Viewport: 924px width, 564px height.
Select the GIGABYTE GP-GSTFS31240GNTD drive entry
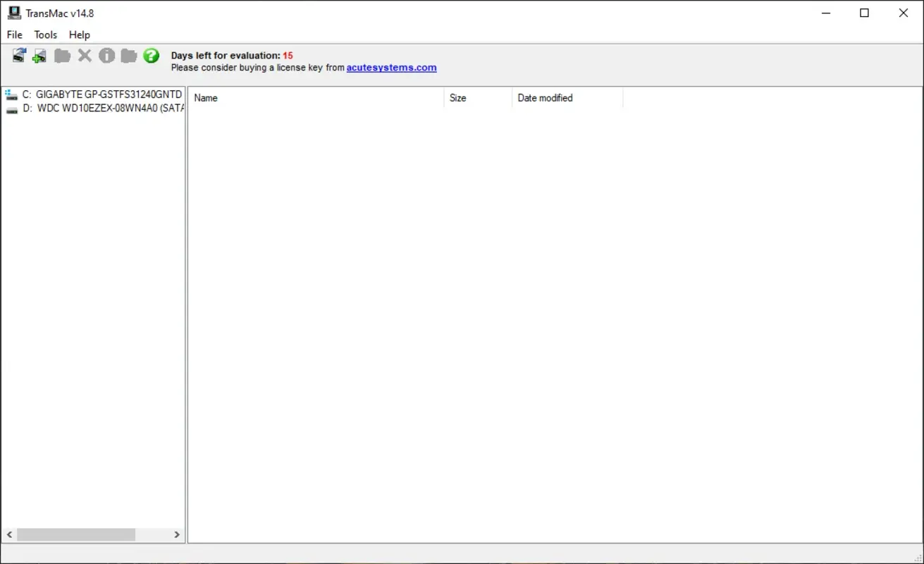[x=102, y=94]
